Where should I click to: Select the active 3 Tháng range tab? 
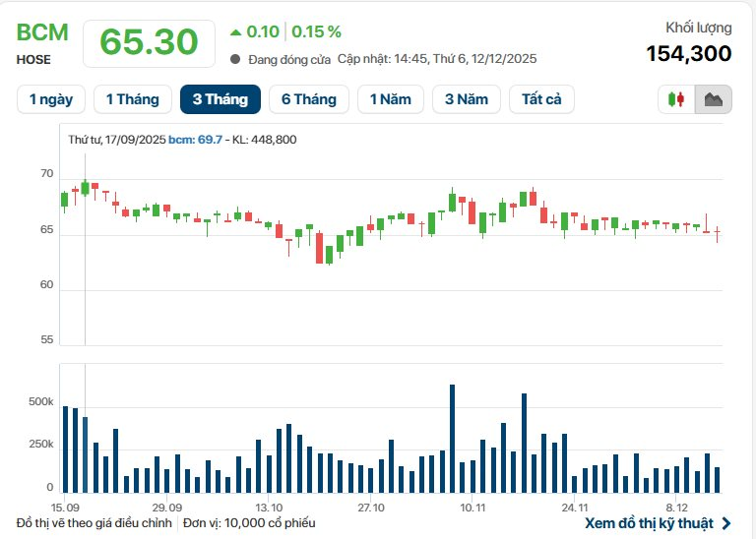220,99
